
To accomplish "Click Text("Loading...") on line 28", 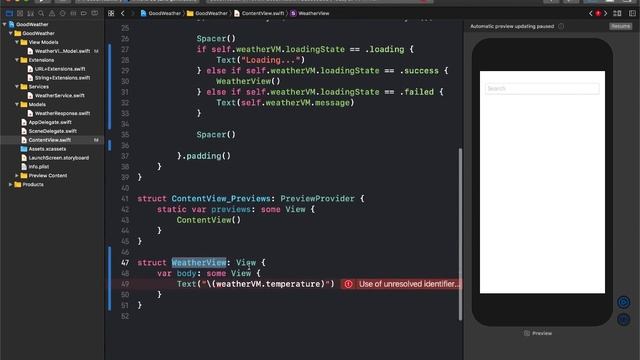I will tap(260, 60).
